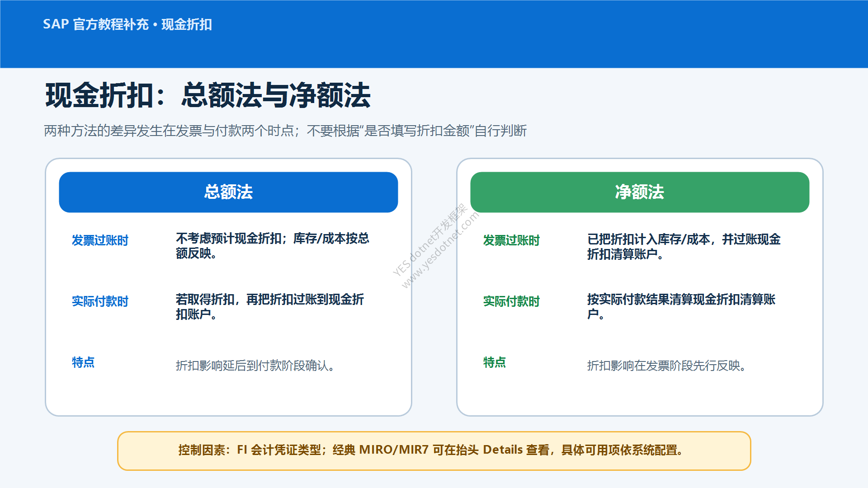Select the green '发票过账时' label under 净额法

(x=511, y=240)
